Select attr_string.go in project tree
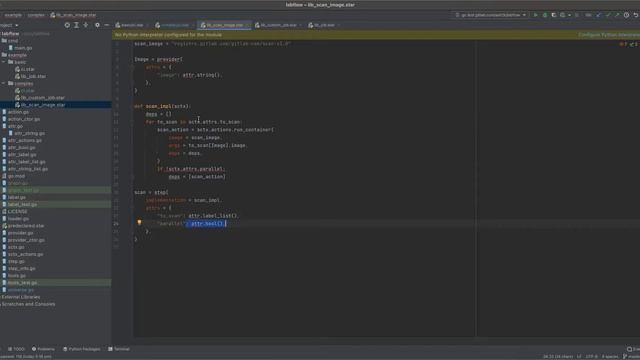Image resolution: width=640 pixels, height=360 pixels. [29, 133]
